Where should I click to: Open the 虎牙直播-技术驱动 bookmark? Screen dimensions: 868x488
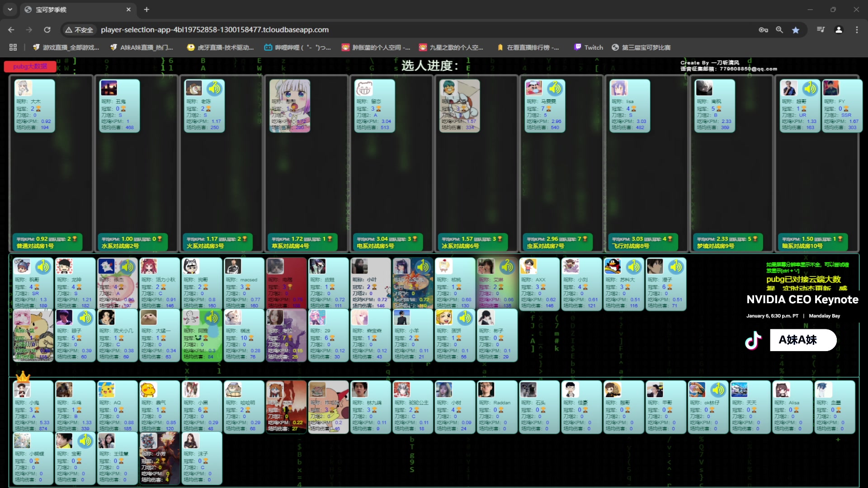(221, 47)
